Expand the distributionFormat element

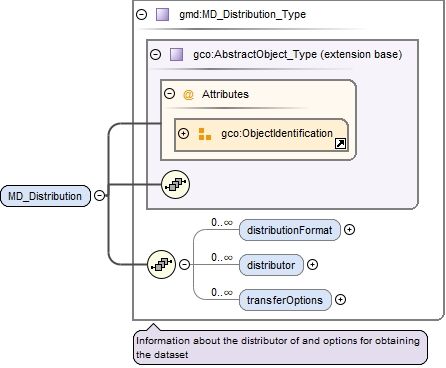[x=349, y=229]
